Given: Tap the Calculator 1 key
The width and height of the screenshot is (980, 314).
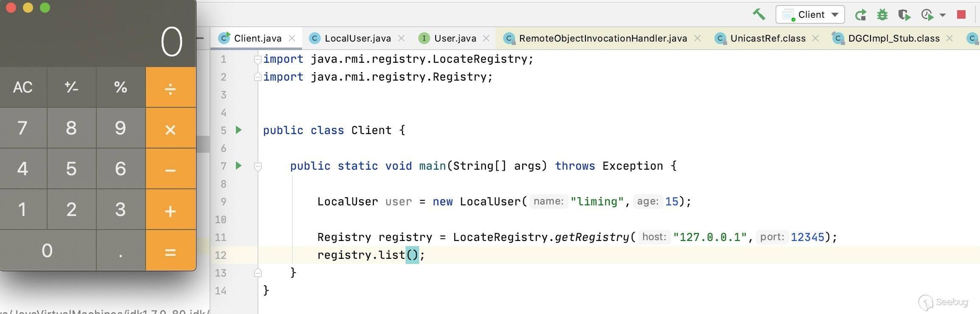Looking at the screenshot, I should (23, 209).
